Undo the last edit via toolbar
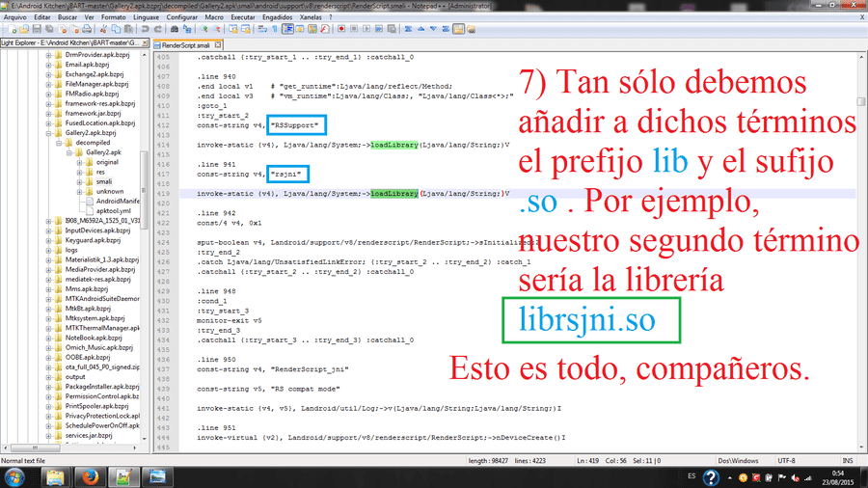Screen dimensions: 868x488 [145, 29]
